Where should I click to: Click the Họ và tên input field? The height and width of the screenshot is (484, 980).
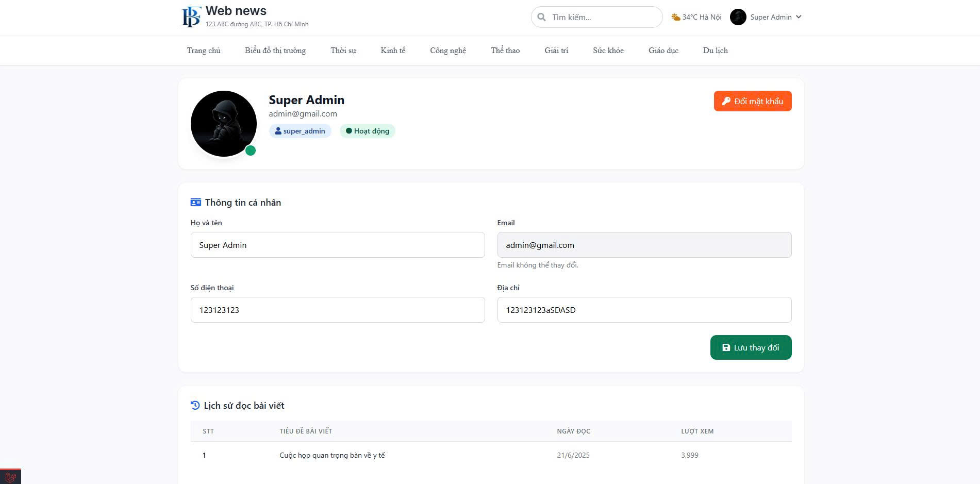point(337,245)
